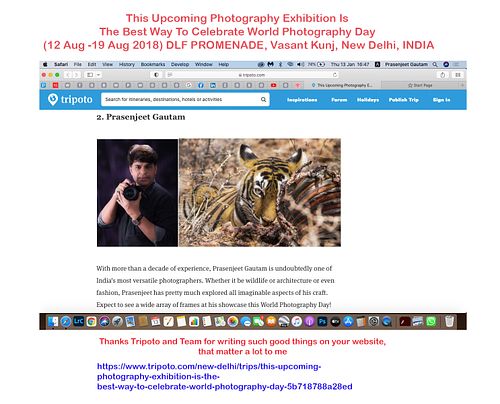Click the page reload icon in address bar

[x=335, y=75]
